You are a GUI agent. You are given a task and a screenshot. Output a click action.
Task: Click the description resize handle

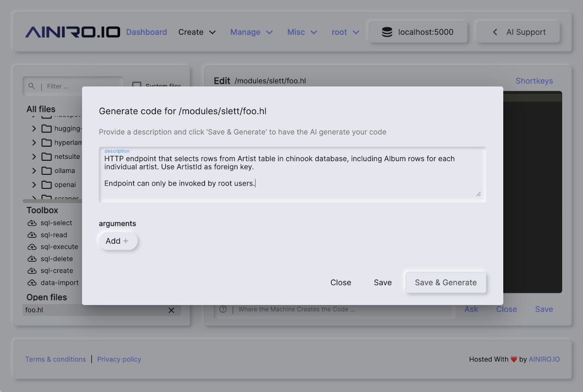click(478, 193)
